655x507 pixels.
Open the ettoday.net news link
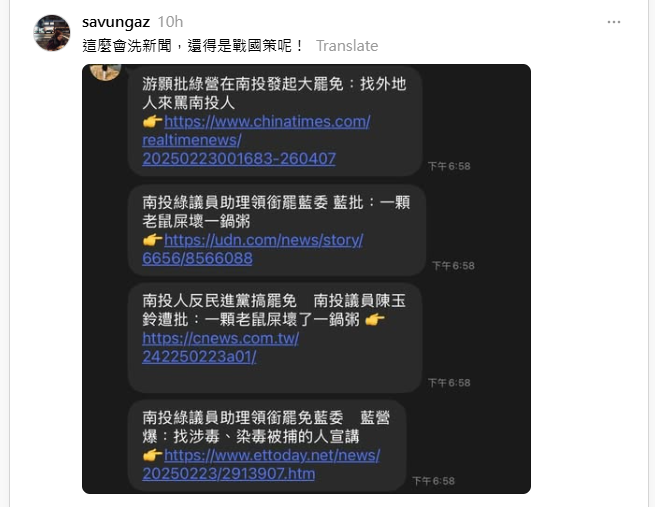pyautogui.click(x=261, y=464)
